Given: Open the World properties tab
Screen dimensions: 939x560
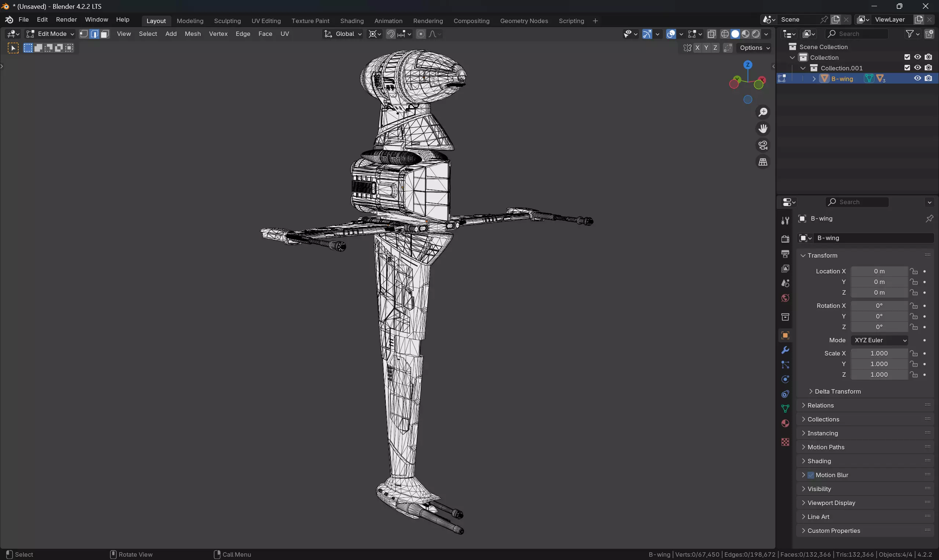Looking at the screenshot, I should tap(785, 298).
